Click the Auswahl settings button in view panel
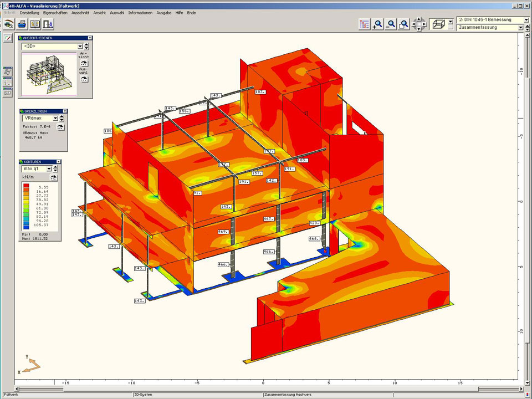Screen dimensions: 532x399 84,79
